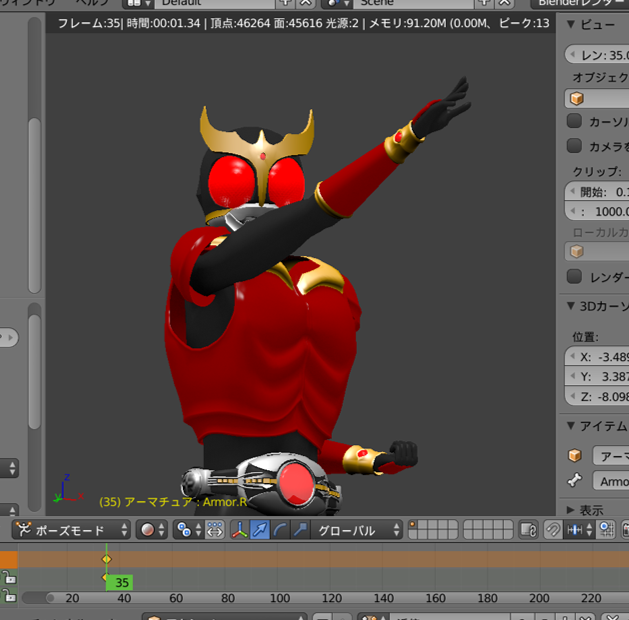Enable the カーソル lock checkbox
The width and height of the screenshot is (629, 620).
point(574,121)
